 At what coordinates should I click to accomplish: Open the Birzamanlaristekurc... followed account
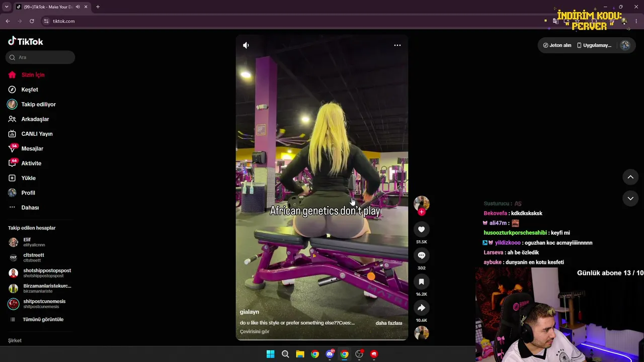(40, 288)
